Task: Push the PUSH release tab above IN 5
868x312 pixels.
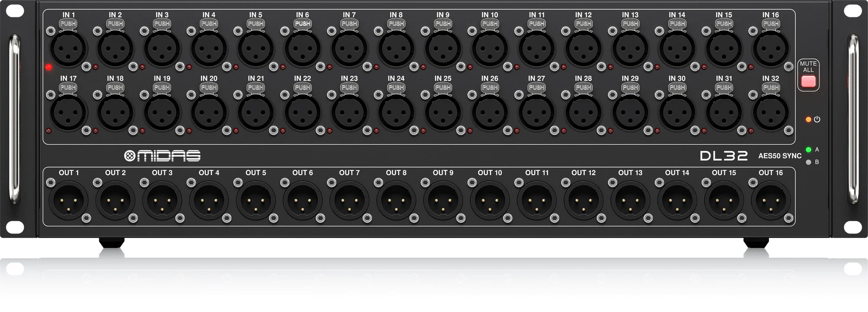Action: (256, 24)
